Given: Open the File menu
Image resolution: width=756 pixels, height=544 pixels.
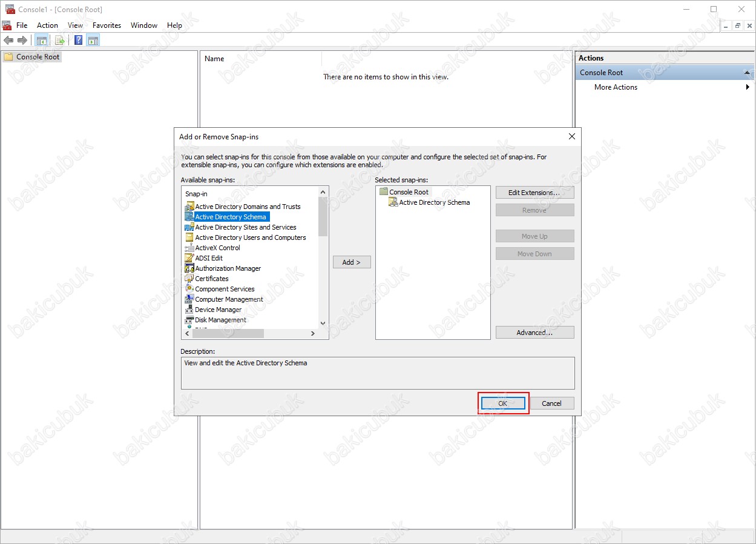Looking at the screenshot, I should click(22, 25).
